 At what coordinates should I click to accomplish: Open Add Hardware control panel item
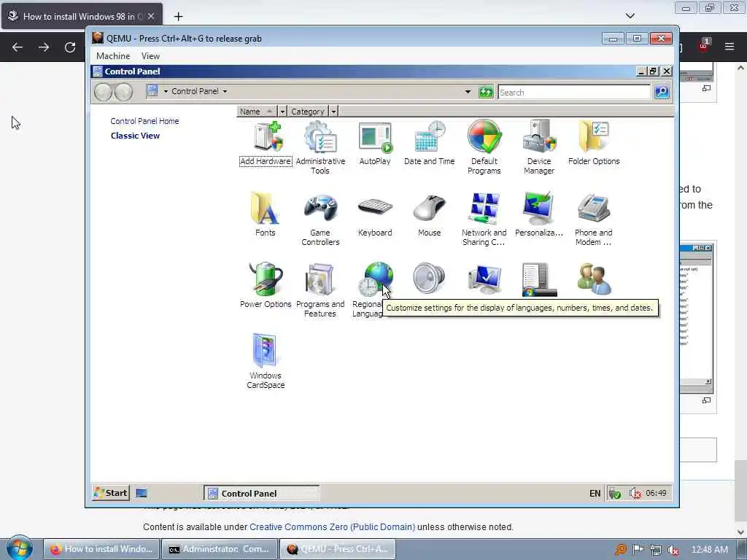(x=266, y=143)
